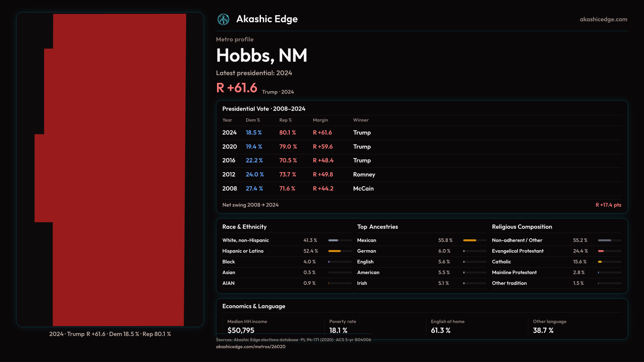Click the English at home statistic
Viewport: 644px width, 362px height.
[x=440, y=330]
